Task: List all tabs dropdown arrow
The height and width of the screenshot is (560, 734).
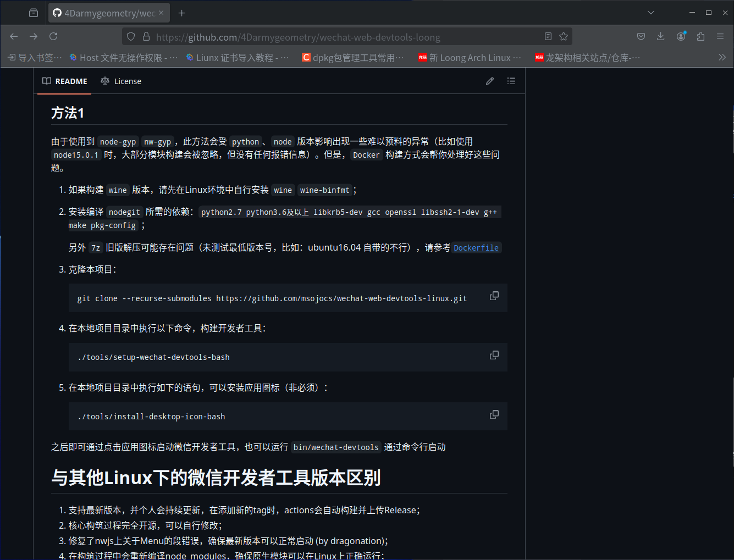Action: click(x=651, y=13)
